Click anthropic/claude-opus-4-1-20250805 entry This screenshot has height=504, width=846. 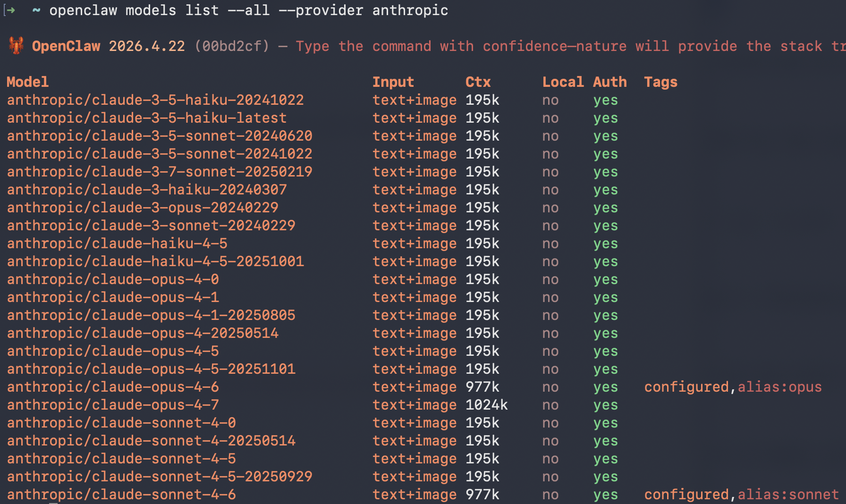point(151,315)
